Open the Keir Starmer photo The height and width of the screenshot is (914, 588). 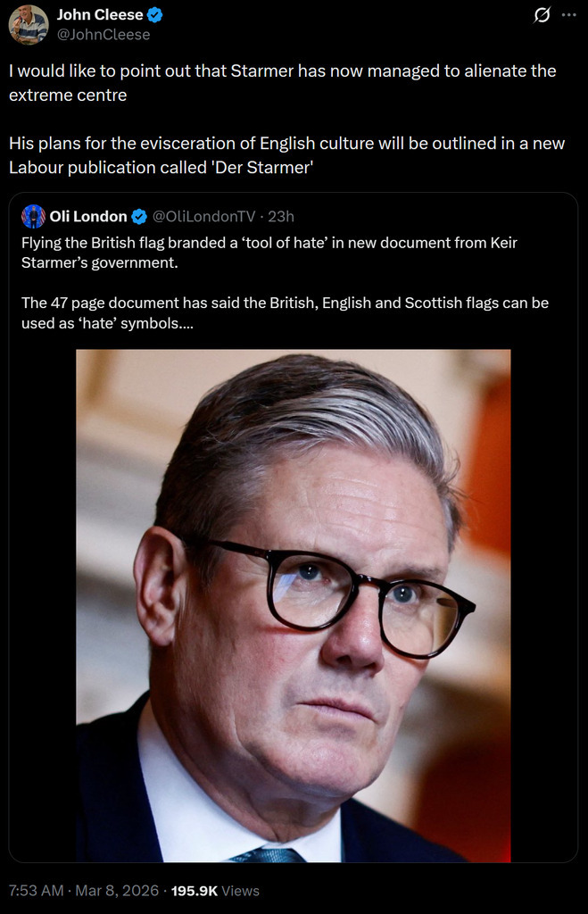pos(293,605)
